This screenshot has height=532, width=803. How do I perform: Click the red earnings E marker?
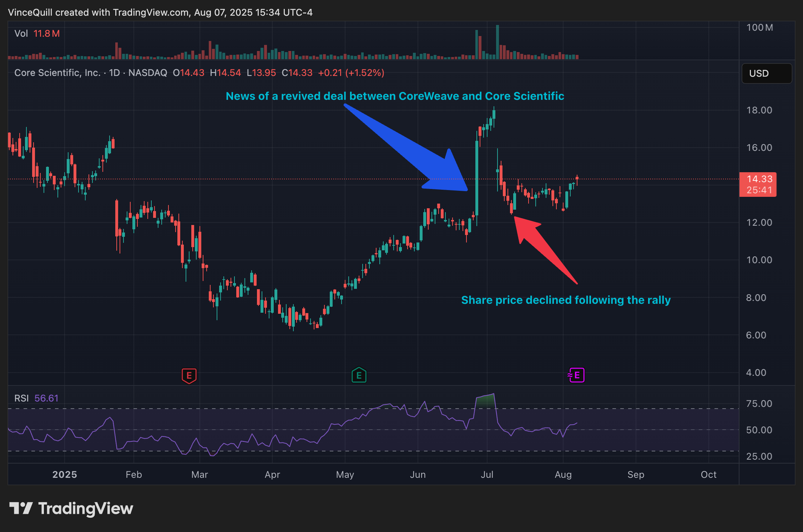click(x=189, y=375)
